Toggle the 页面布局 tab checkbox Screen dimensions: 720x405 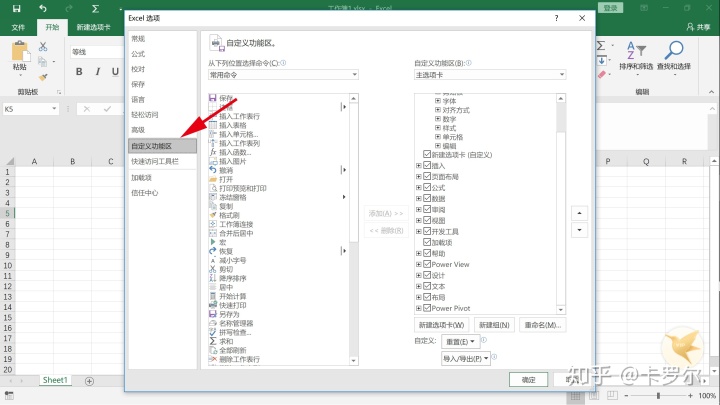pyautogui.click(x=427, y=176)
